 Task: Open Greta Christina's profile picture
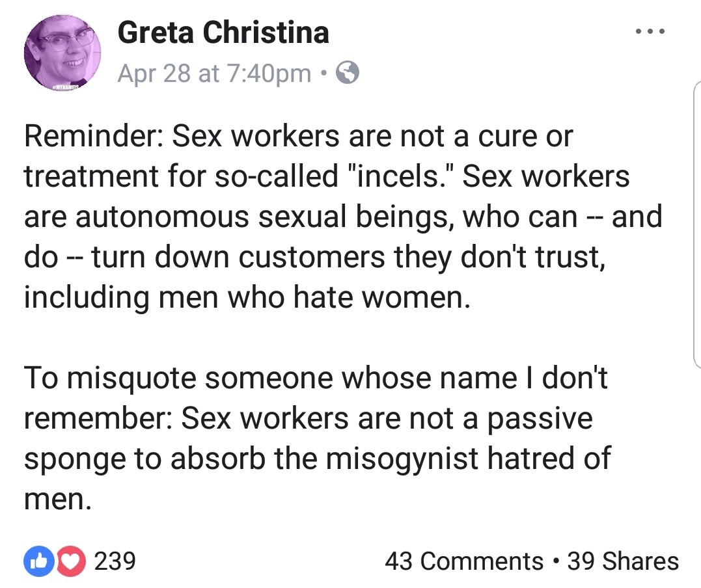[x=62, y=55]
